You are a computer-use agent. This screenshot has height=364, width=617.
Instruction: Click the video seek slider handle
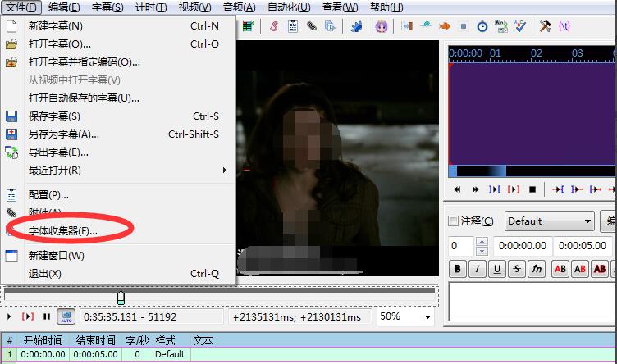121,297
